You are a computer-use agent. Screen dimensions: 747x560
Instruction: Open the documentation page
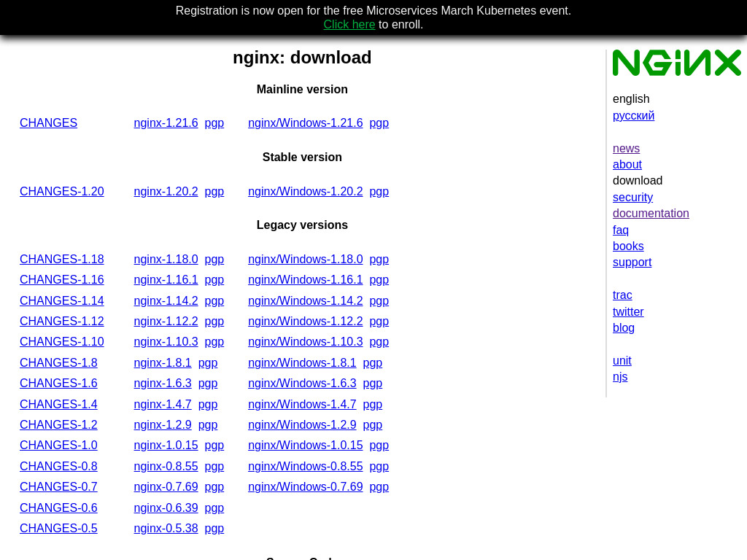coord(651,214)
